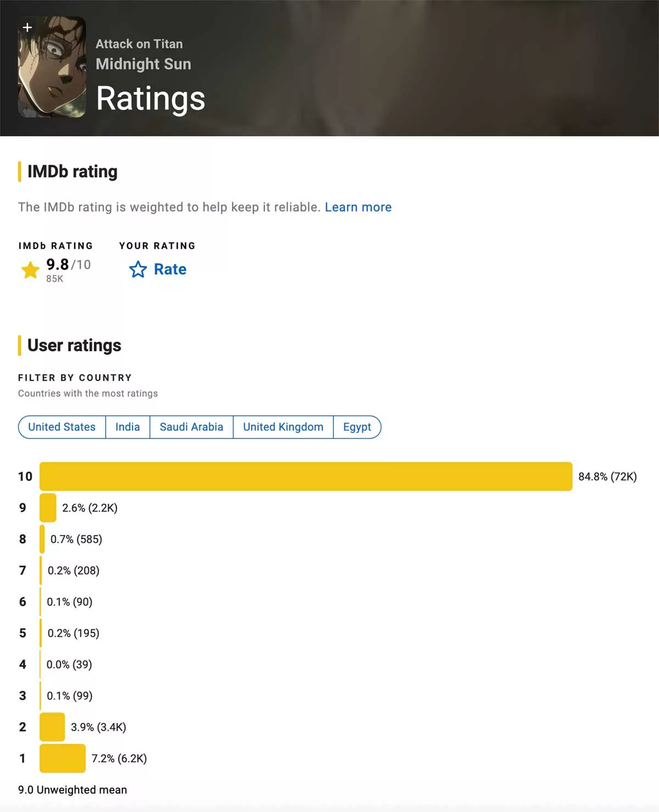Click the 9.0 Unweighted mean text

pos(72,789)
